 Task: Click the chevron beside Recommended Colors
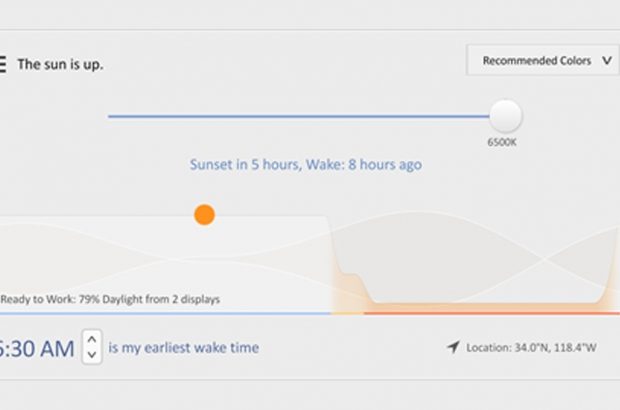(606, 61)
